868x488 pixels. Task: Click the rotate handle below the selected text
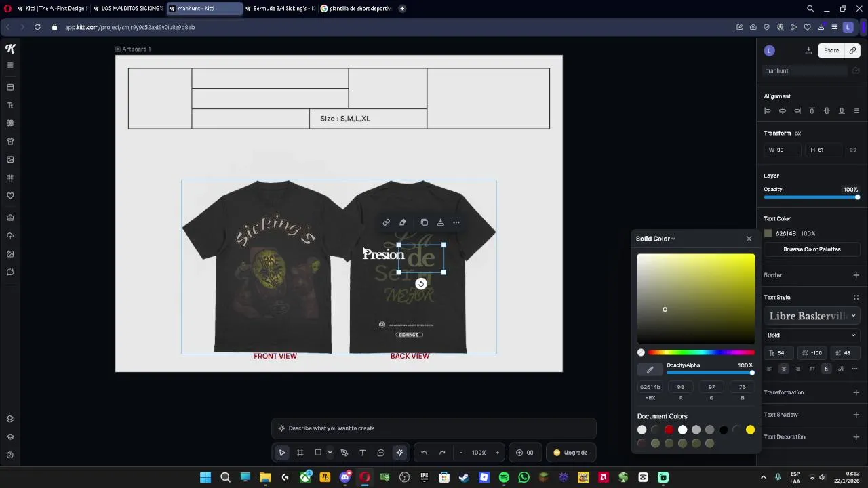(421, 284)
